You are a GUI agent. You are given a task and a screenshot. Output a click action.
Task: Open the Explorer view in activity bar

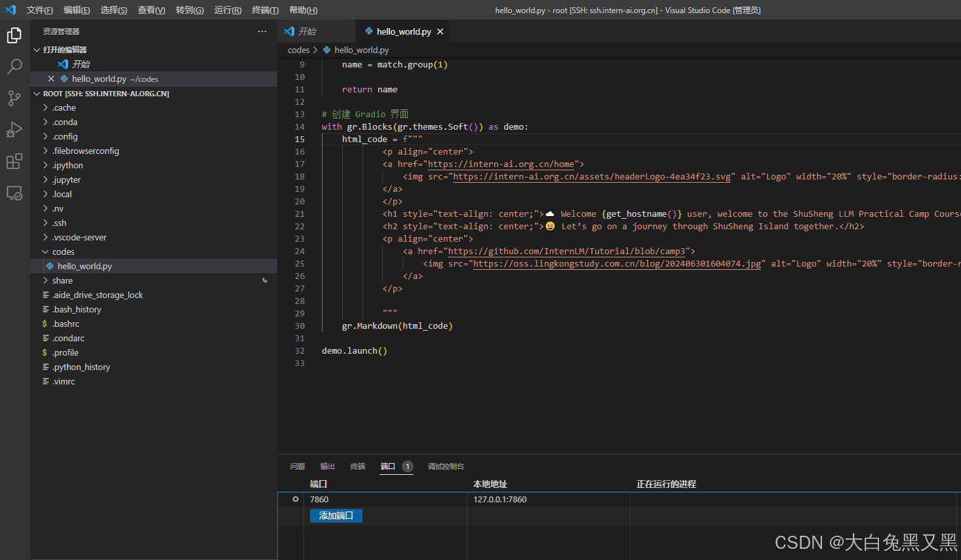point(14,35)
